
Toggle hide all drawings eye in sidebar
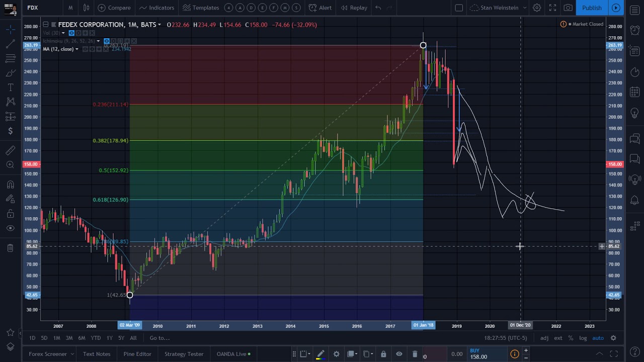[10, 228]
